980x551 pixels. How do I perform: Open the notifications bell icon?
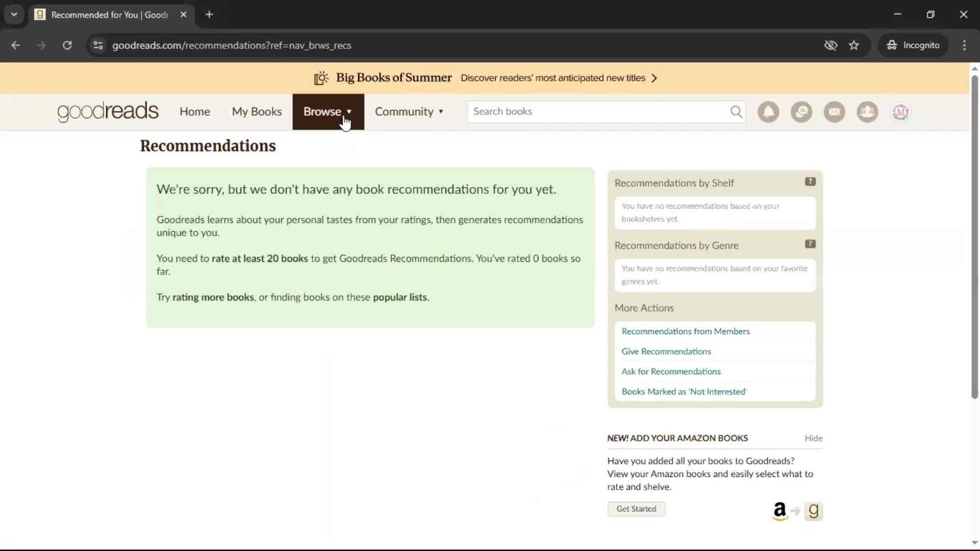[768, 112]
